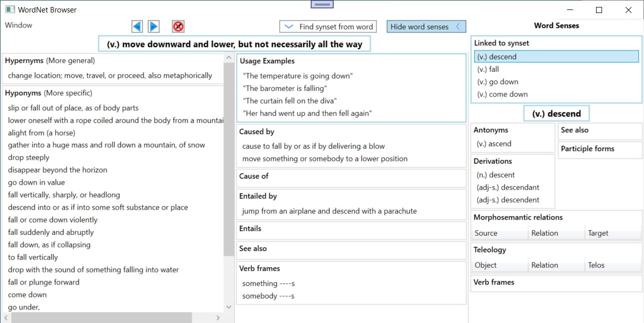The height and width of the screenshot is (323, 644).
Task: Select hyponym 'fall down, as if collapsing'
Action: point(49,245)
